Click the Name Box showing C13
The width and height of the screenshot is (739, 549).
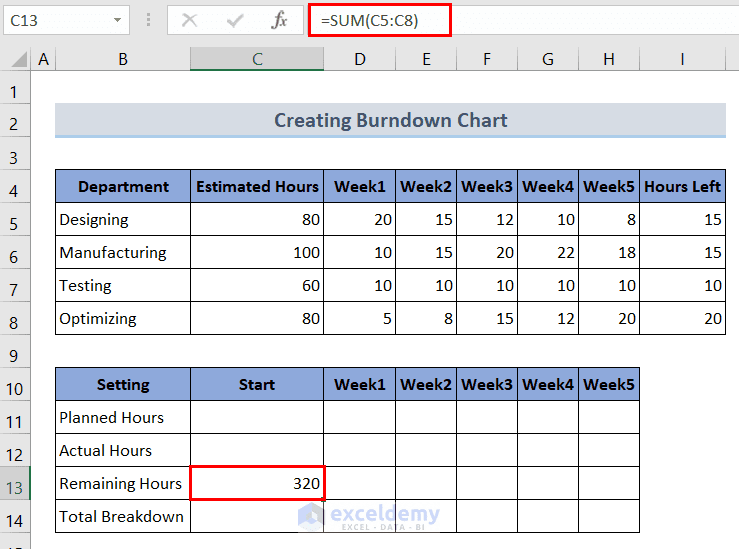point(66,20)
